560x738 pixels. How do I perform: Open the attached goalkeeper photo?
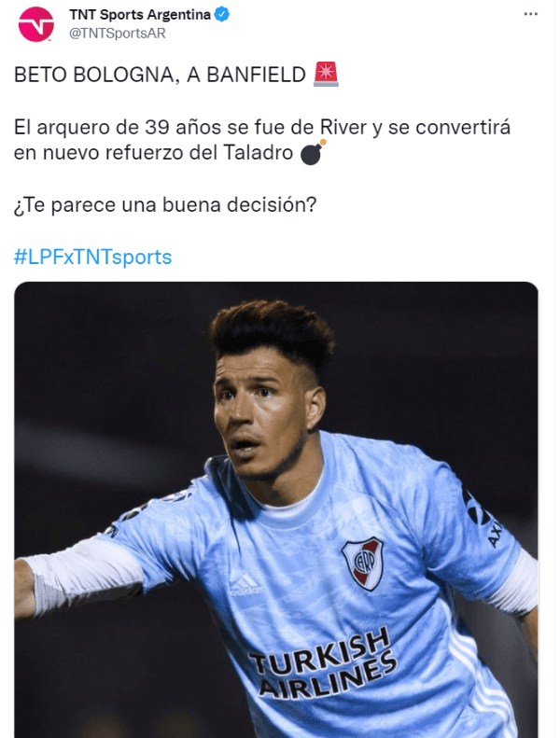[x=276, y=509]
